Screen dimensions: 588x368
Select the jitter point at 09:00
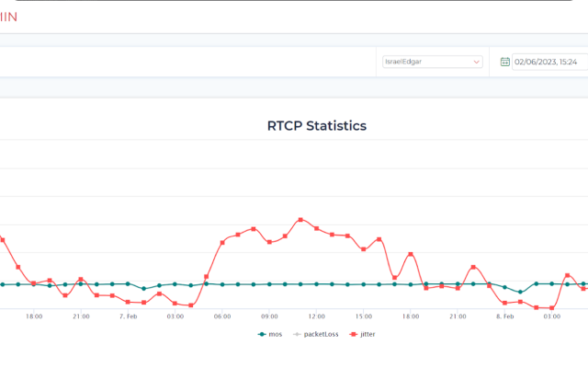(269, 242)
